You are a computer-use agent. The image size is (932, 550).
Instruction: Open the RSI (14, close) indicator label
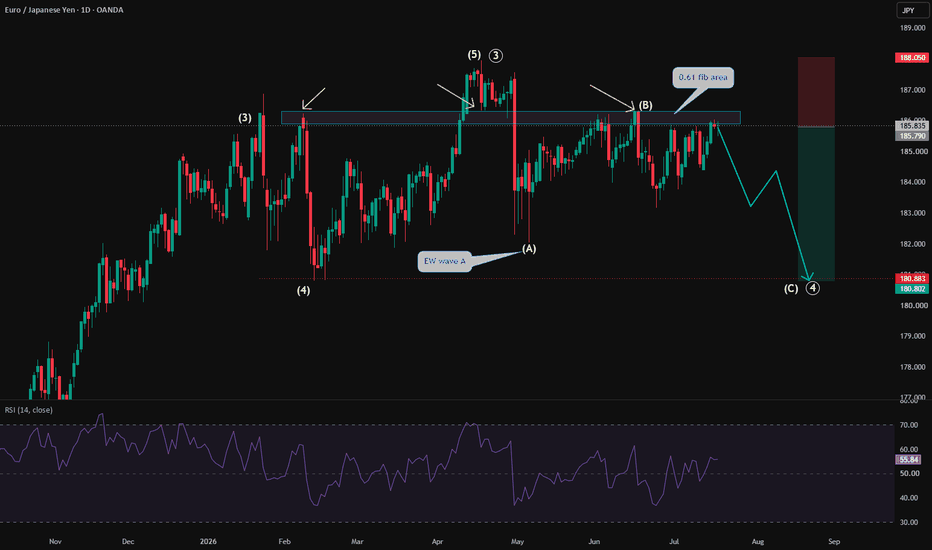(x=29, y=410)
